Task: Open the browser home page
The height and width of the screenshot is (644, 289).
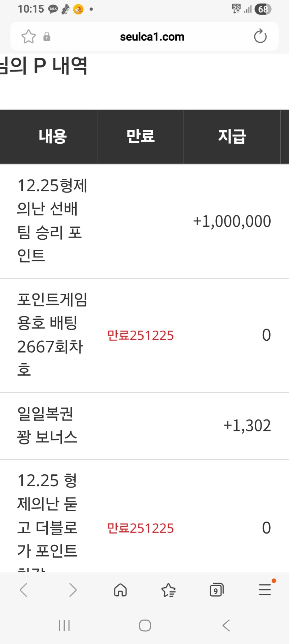Action: (x=120, y=590)
